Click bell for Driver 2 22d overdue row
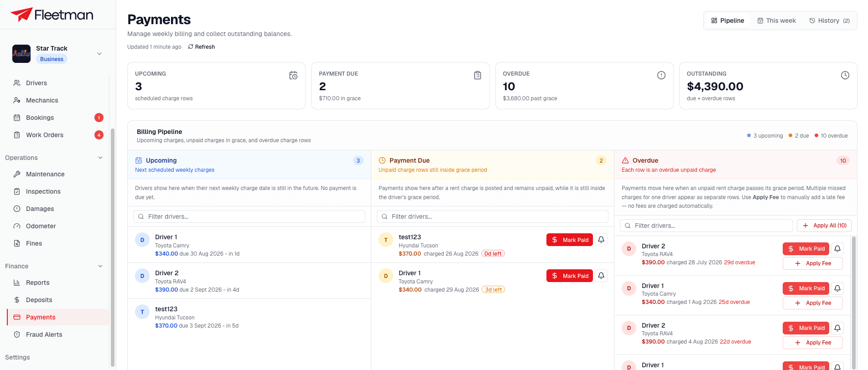Screen dimensions: 868x370 [x=837, y=328]
